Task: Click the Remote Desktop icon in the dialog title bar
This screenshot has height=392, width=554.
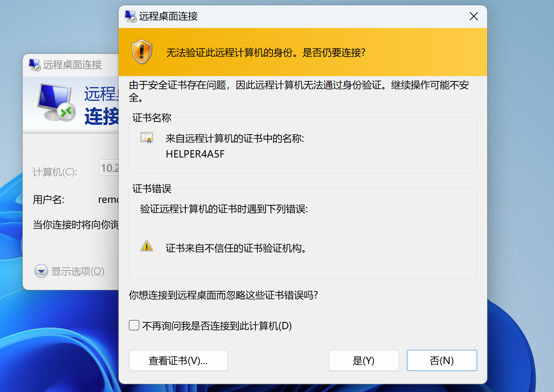Action: click(x=130, y=16)
